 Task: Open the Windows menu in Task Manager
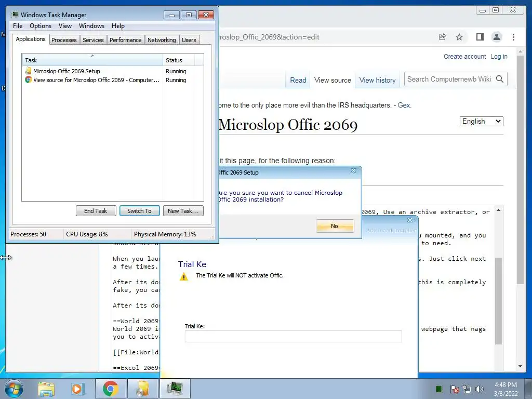91,26
